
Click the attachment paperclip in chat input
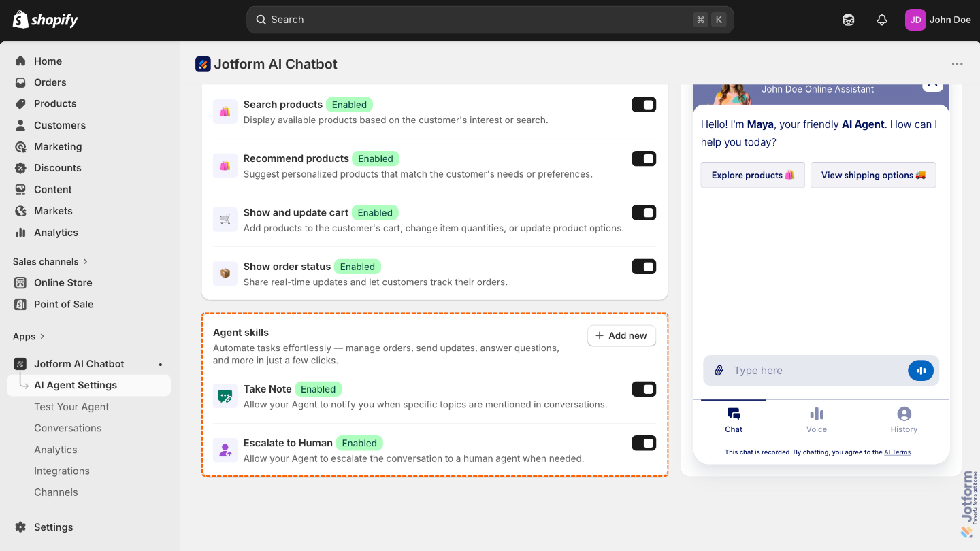click(719, 370)
